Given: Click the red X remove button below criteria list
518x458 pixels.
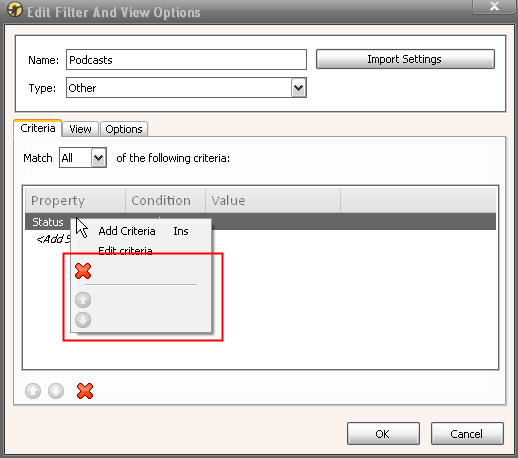Looking at the screenshot, I should (x=85, y=391).
